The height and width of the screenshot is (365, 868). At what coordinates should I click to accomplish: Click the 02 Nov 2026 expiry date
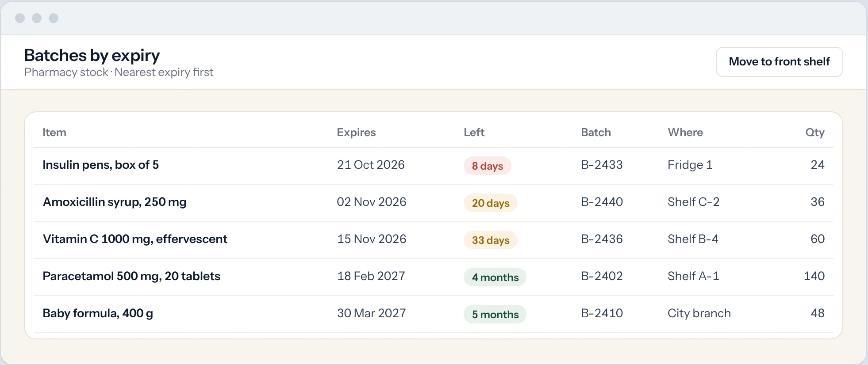(x=371, y=202)
